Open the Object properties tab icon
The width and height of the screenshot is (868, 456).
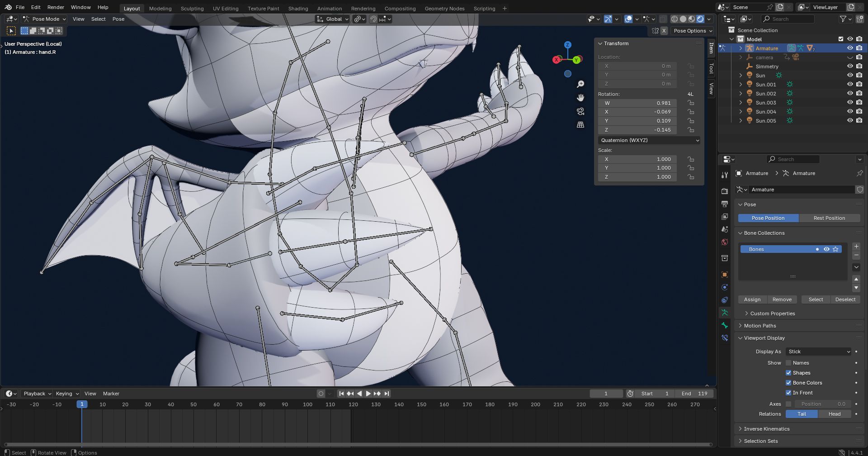725,275
